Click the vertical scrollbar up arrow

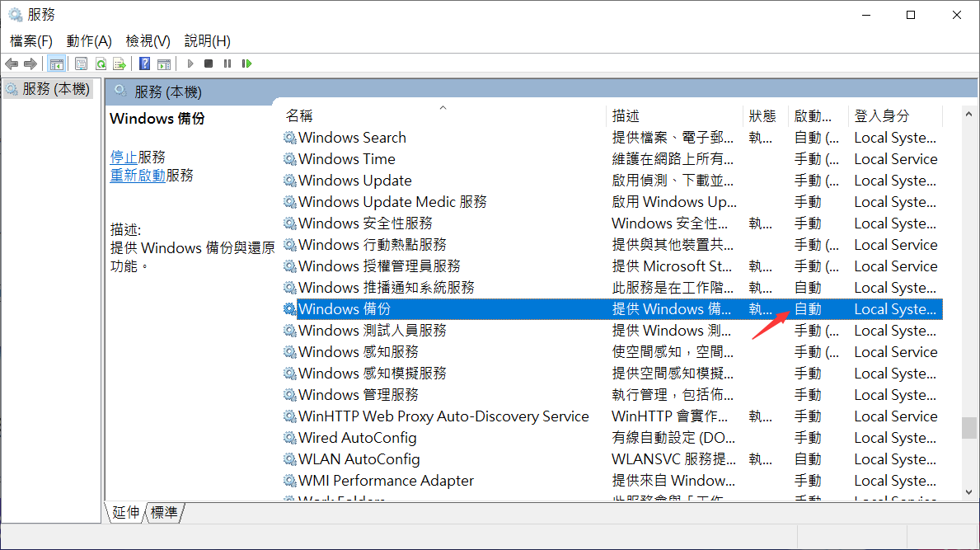968,115
